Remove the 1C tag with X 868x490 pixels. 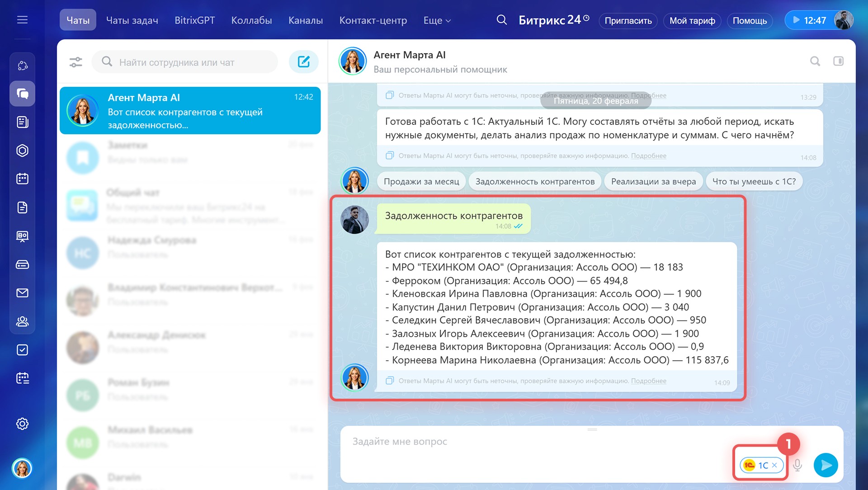(774, 465)
